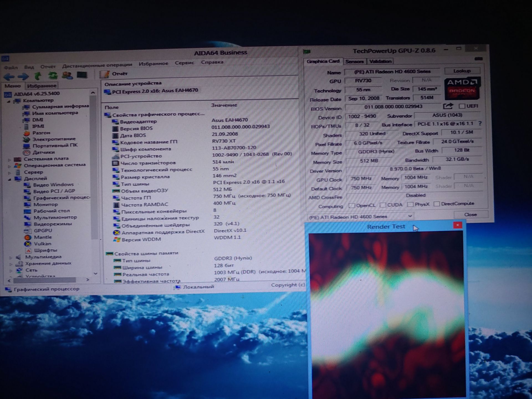Expand the Мультимедиа tree node
The height and width of the screenshot is (399, 532).
coord(11,257)
